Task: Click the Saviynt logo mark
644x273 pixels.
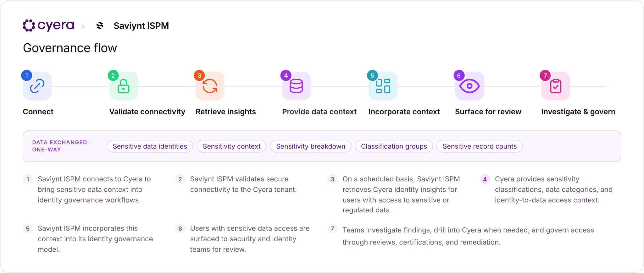Action: 100,26
